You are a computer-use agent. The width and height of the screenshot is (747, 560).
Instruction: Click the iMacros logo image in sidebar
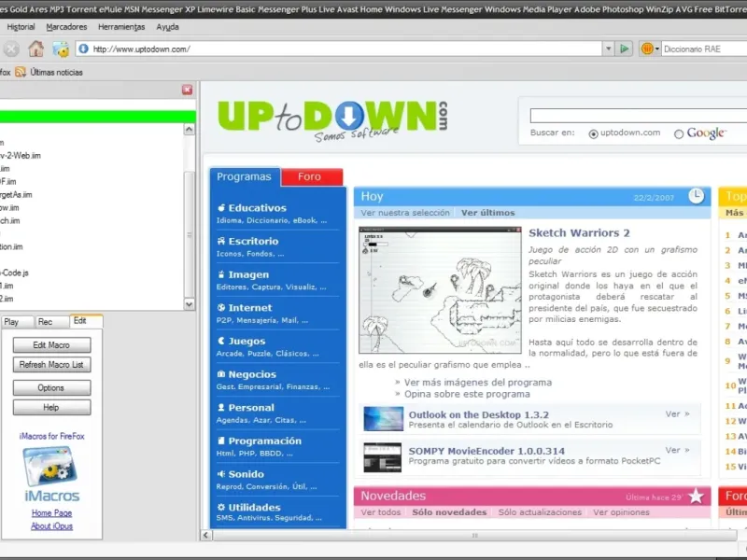(51, 466)
